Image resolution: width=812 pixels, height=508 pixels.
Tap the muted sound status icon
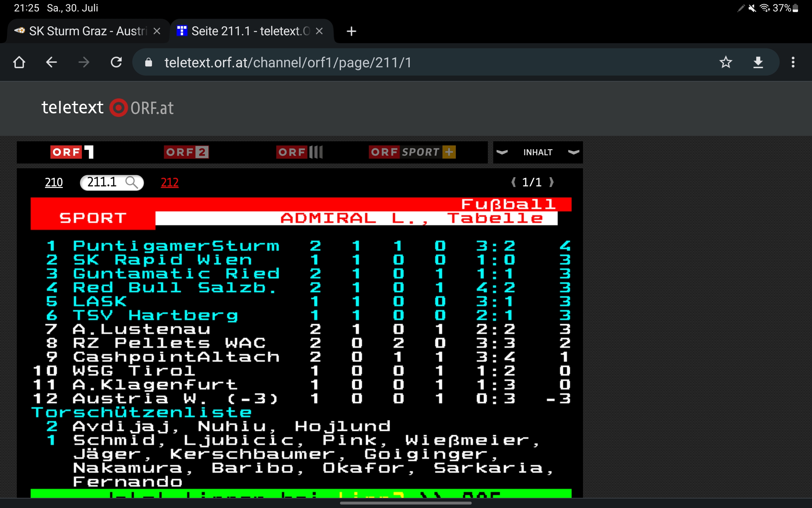(x=752, y=8)
